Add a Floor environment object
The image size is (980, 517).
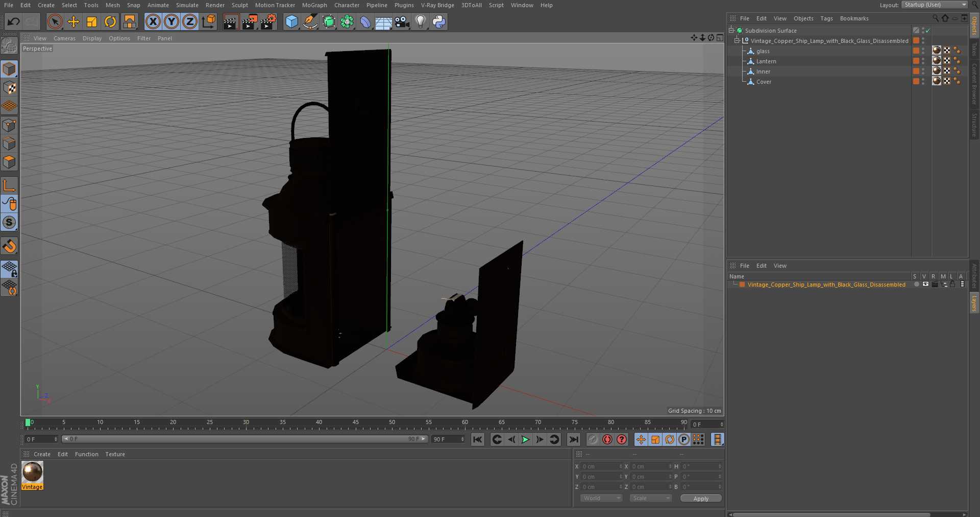click(383, 21)
